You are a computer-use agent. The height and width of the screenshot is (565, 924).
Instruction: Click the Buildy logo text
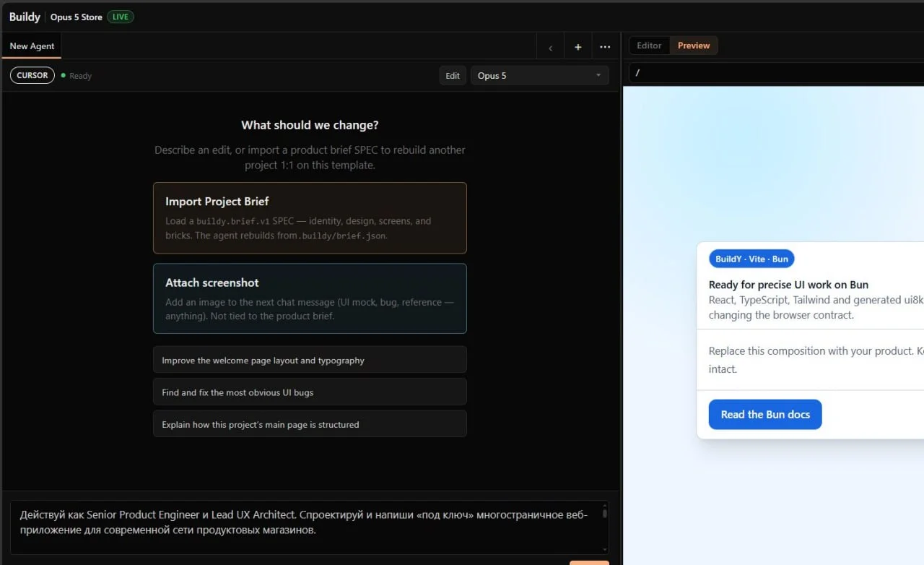tap(25, 17)
